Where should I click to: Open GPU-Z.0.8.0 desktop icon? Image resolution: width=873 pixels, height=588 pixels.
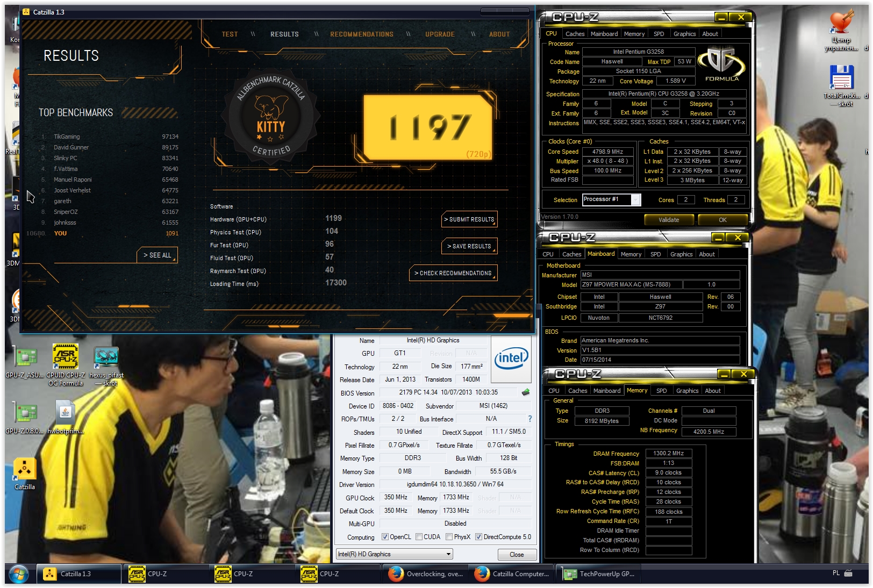click(x=25, y=418)
